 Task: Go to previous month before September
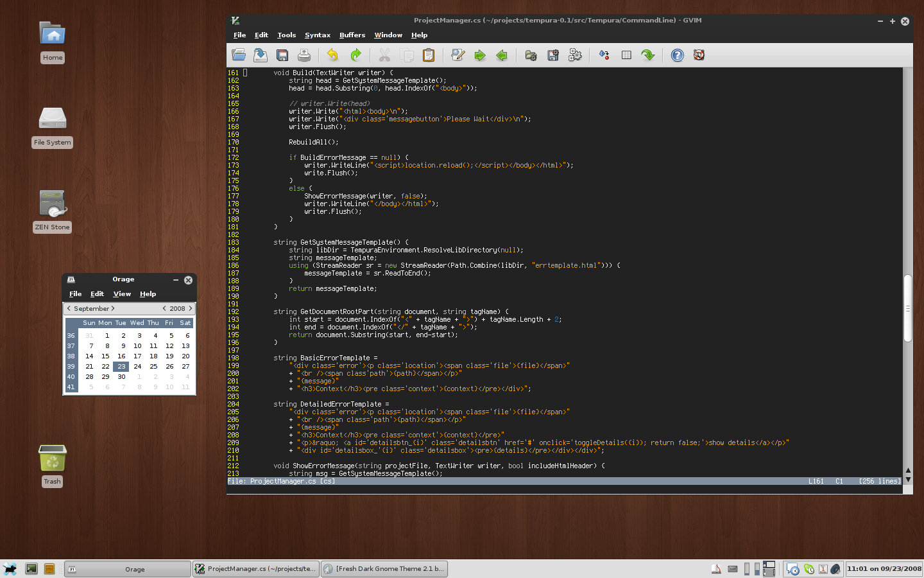coord(69,309)
